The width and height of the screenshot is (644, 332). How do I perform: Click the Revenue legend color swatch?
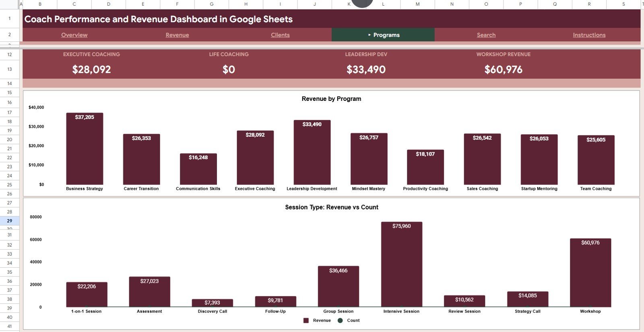[306, 320]
